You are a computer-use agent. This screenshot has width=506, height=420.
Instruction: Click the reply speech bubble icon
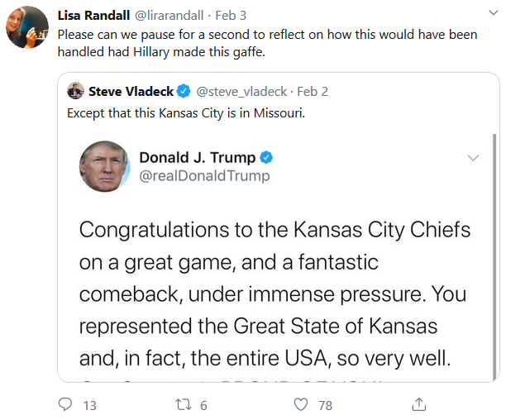65,404
